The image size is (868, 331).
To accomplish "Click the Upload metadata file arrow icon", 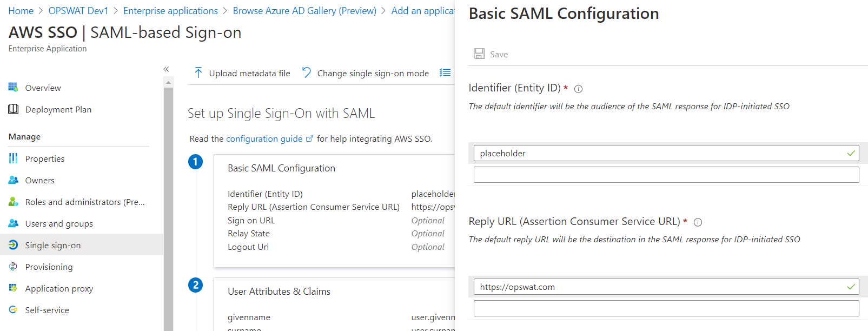I will 198,73.
